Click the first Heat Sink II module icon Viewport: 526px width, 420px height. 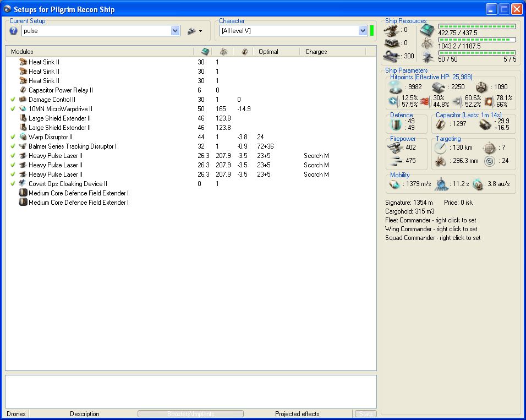click(x=23, y=62)
